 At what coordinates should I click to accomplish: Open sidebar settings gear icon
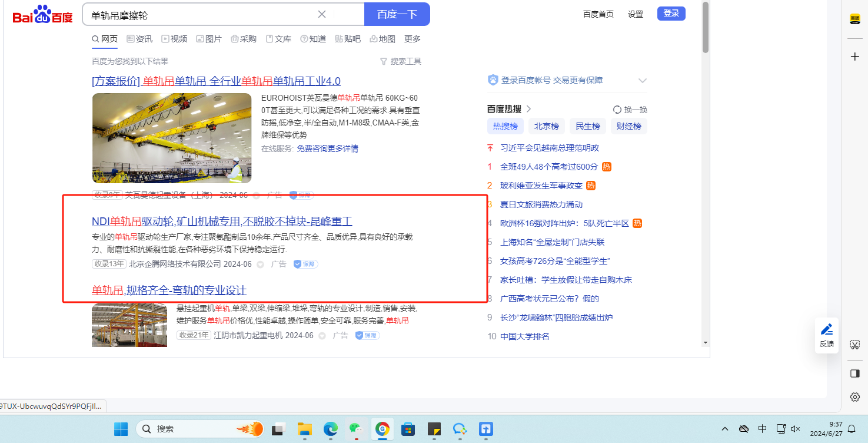(855, 397)
